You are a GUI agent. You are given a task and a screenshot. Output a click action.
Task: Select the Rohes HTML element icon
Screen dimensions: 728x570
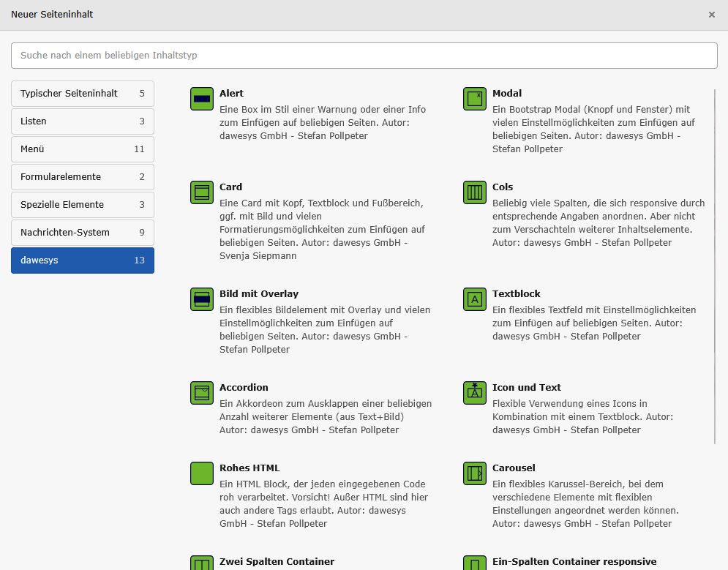pos(201,473)
